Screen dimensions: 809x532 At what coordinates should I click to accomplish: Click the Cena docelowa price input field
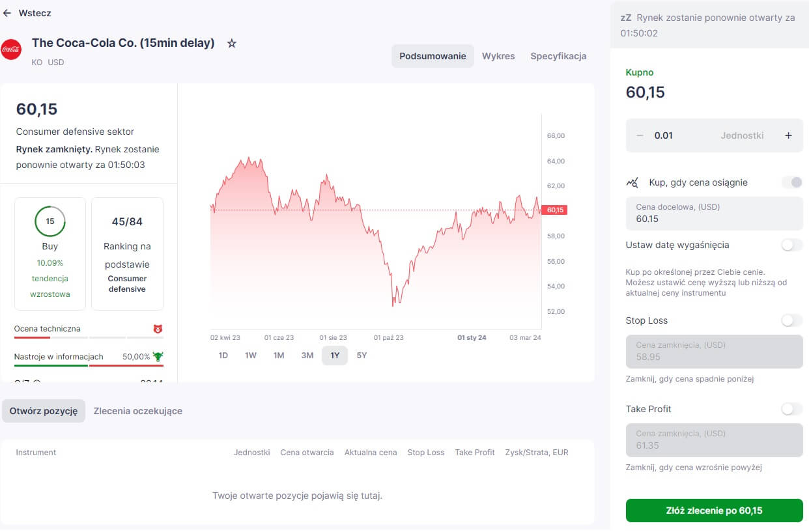[x=715, y=214]
